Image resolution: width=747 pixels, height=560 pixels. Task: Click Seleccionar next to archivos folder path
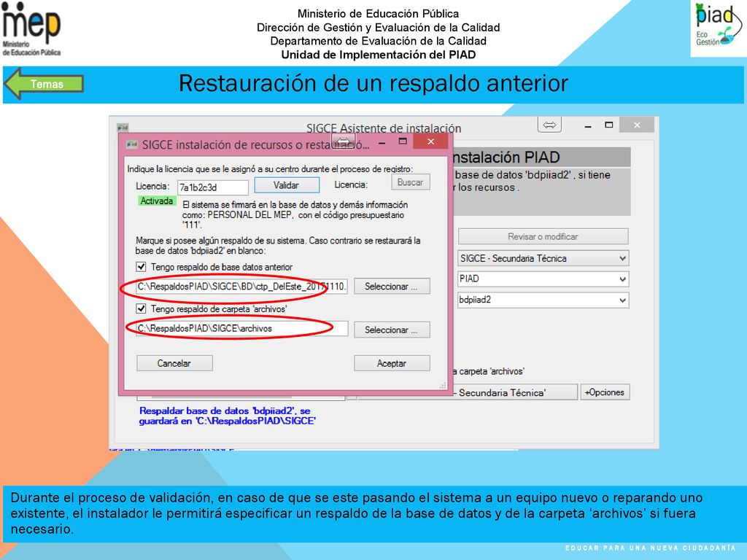[x=392, y=330]
